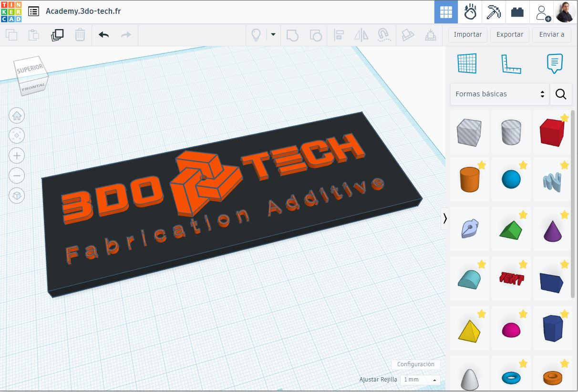The height and width of the screenshot is (392, 578).
Task: Click the Cruise magnet icon
Action: point(384,35)
